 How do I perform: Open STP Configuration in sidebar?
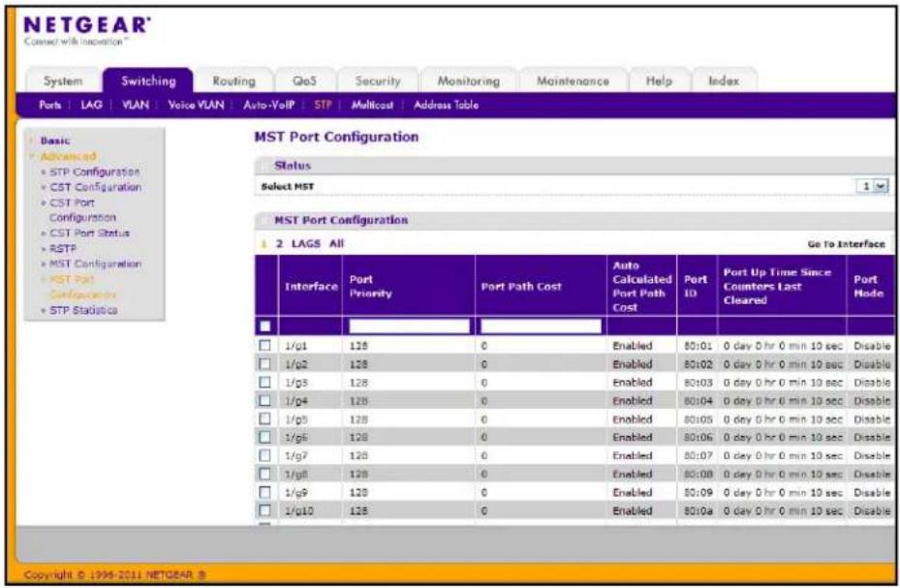pos(95,171)
